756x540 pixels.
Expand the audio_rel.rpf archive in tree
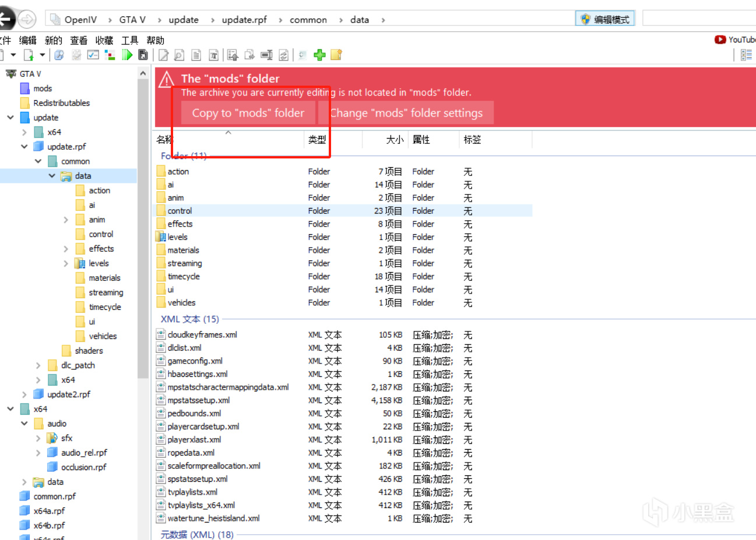click(38, 453)
